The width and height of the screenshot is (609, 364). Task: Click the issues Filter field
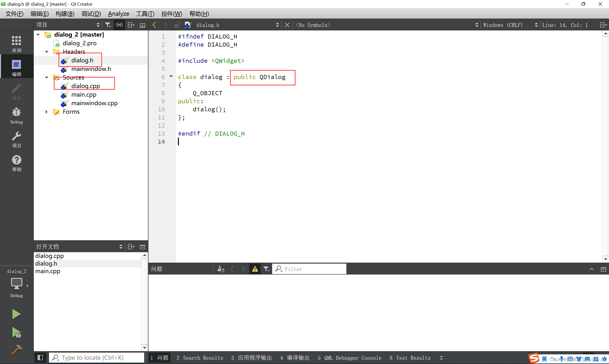coord(309,269)
